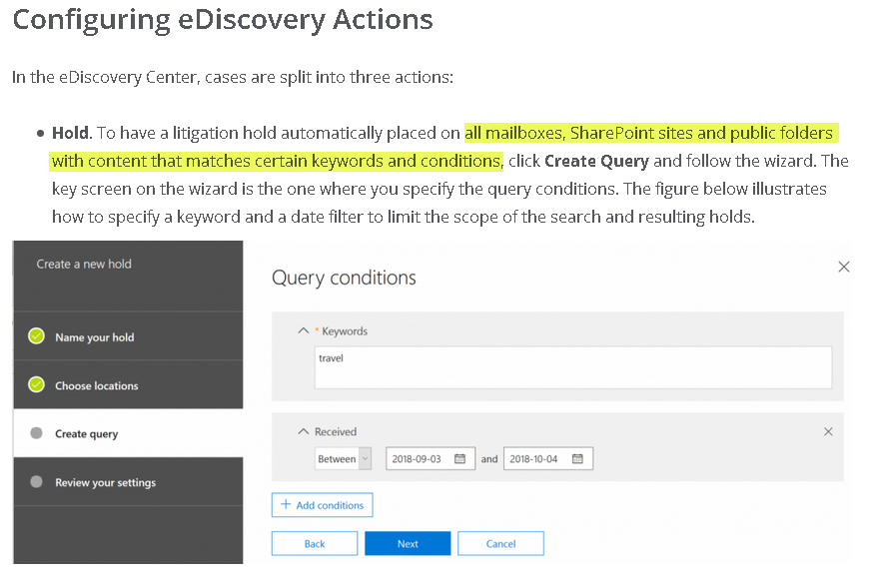Click the Keywords label
The height and width of the screenshot is (588, 876).
coord(345,331)
